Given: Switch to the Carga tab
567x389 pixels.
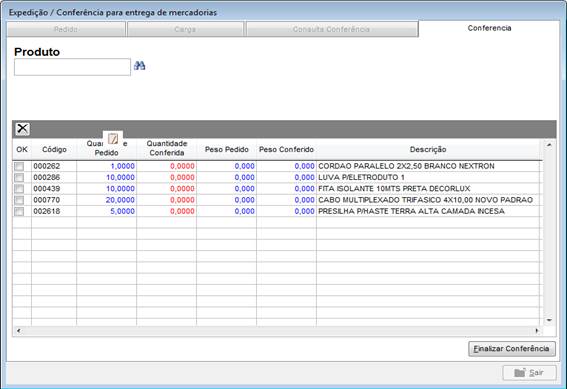Looking at the screenshot, I should pyautogui.click(x=185, y=29).
